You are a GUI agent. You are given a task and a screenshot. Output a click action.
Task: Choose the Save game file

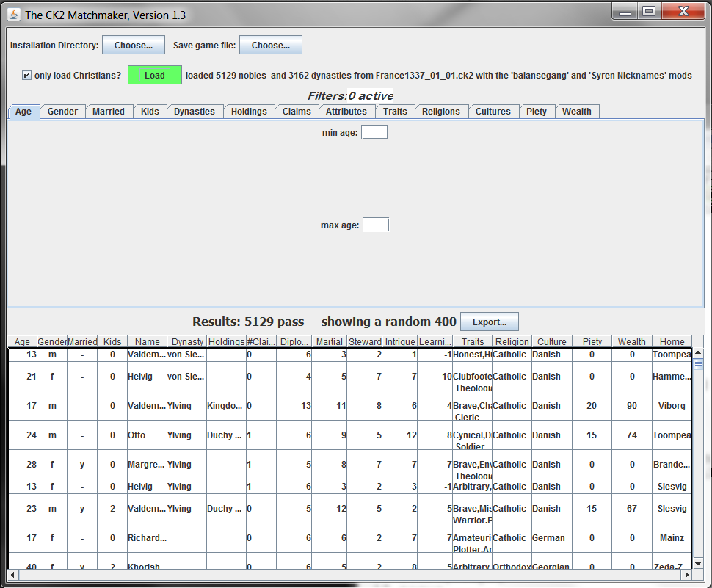pos(271,45)
